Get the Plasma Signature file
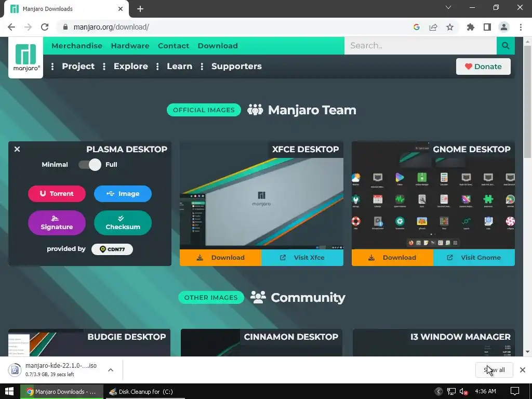The width and height of the screenshot is (532, 399). click(x=57, y=223)
